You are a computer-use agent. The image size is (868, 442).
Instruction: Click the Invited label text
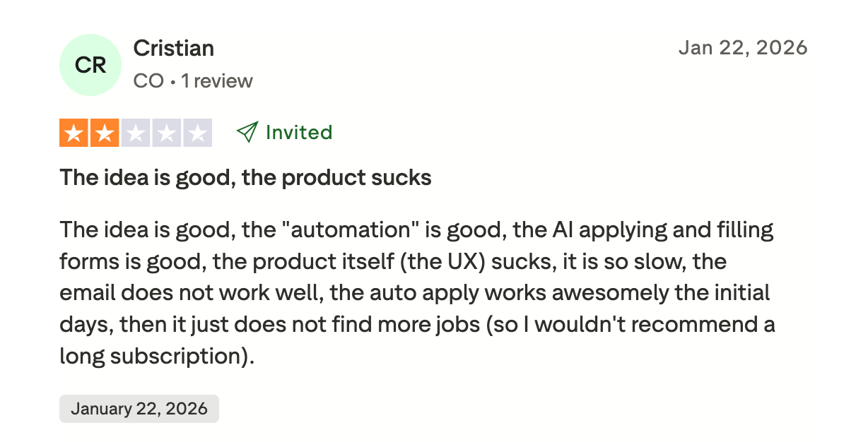point(298,132)
